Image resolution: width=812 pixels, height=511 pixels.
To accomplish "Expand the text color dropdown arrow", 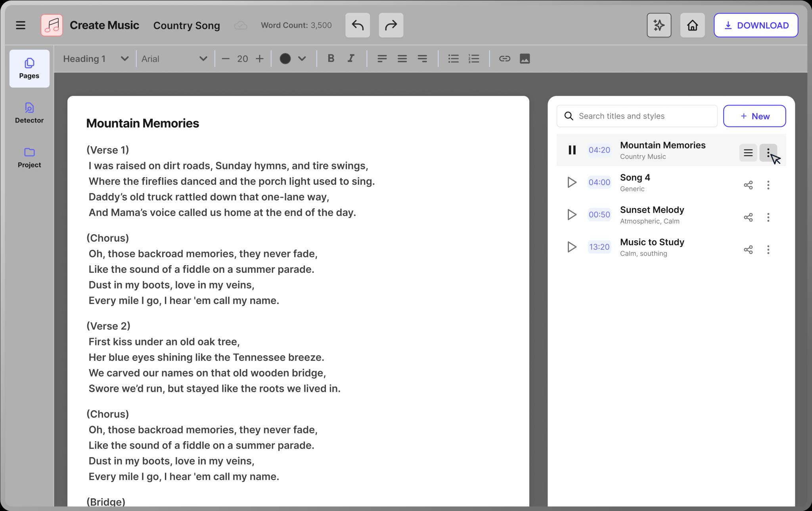I will 302,59.
